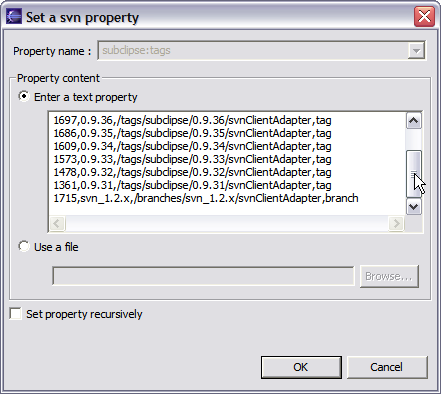
Task: Click the Eclipse icon in title bar
Action: (14, 16)
